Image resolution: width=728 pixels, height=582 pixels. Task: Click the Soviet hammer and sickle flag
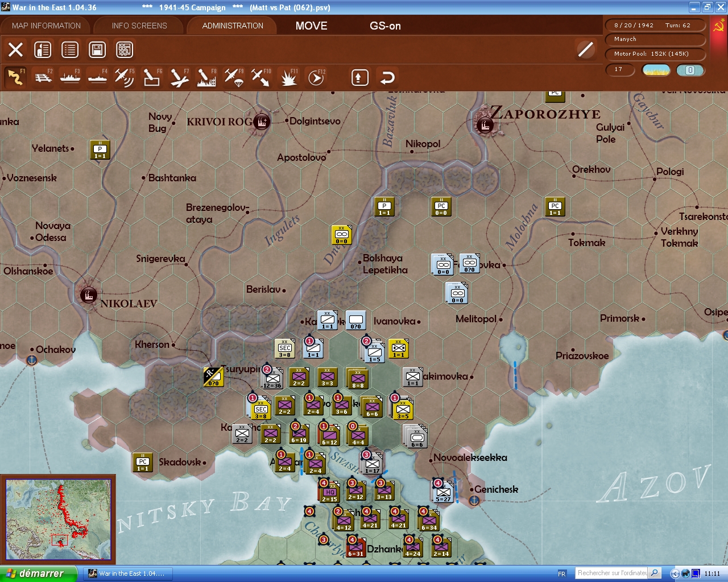[719, 26]
